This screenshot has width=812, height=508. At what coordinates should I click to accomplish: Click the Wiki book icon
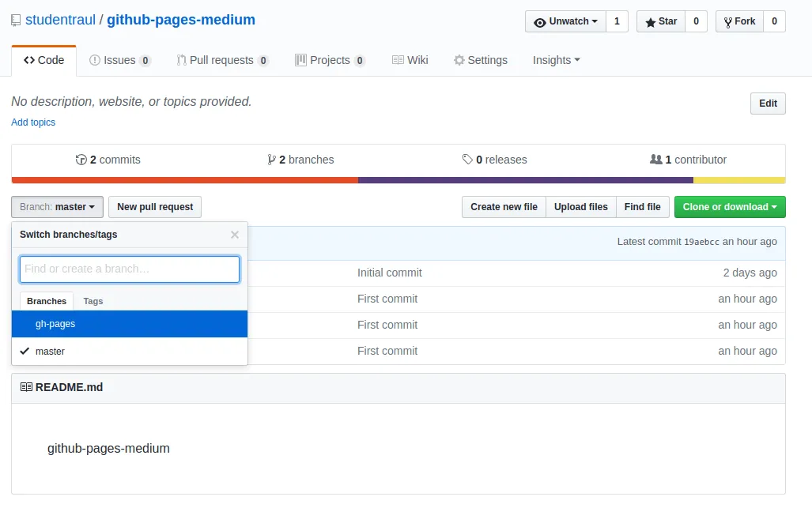point(398,60)
